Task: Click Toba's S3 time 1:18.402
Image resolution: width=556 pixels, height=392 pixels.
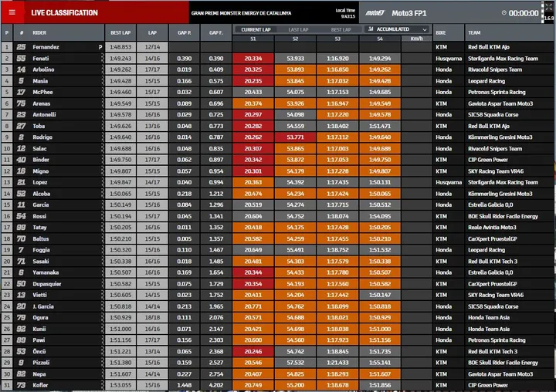Action: (x=337, y=127)
